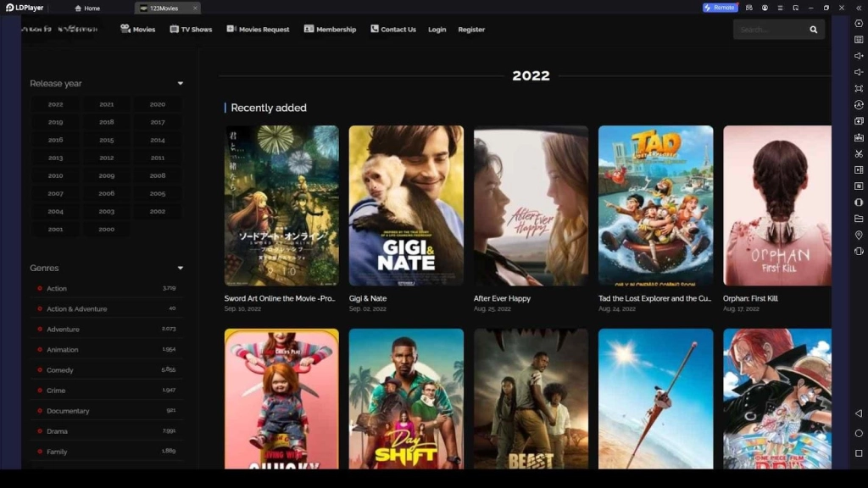The height and width of the screenshot is (488, 868).
Task: Click the search magnifier icon
Action: pyautogui.click(x=813, y=29)
